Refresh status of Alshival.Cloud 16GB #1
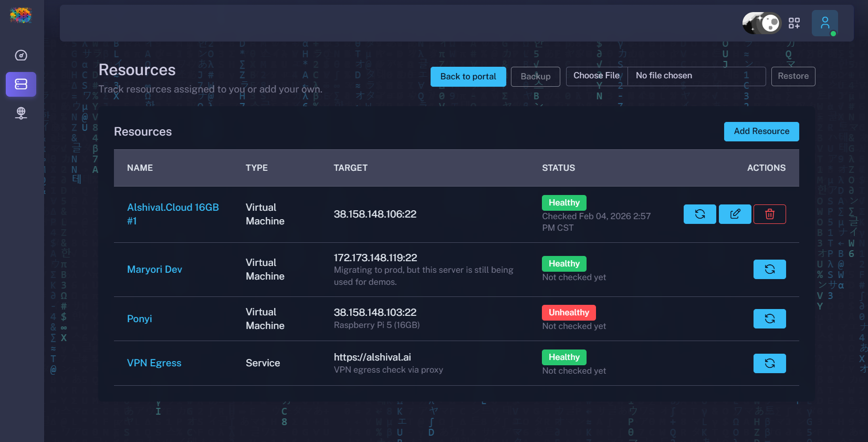 pyautogui.click(x=699, y=214)
